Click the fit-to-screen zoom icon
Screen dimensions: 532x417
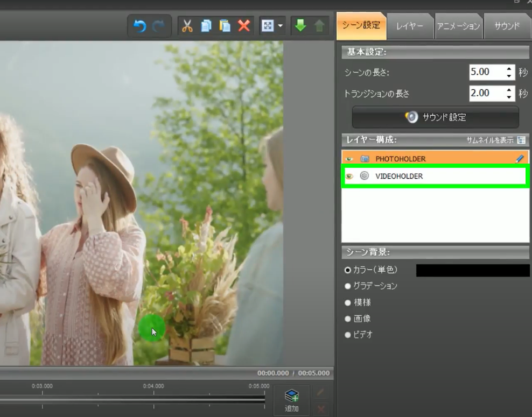coord(267,26)
